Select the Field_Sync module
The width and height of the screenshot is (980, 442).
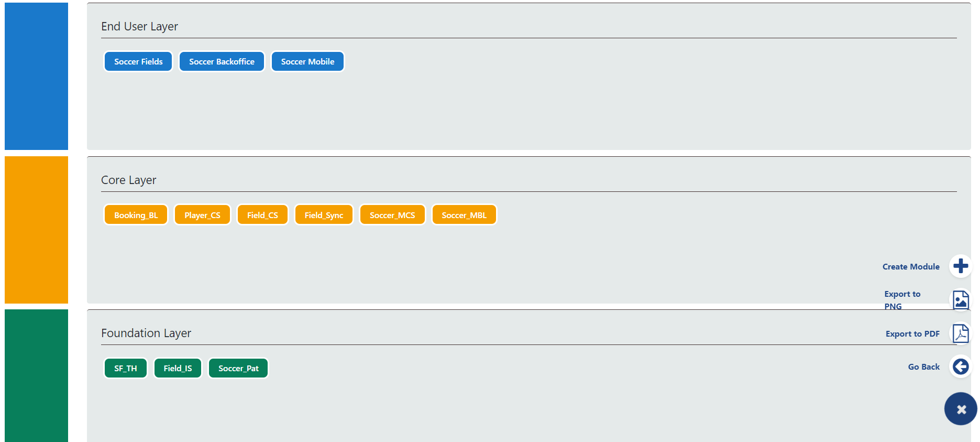pyautogui.click(x=324, y=215)
